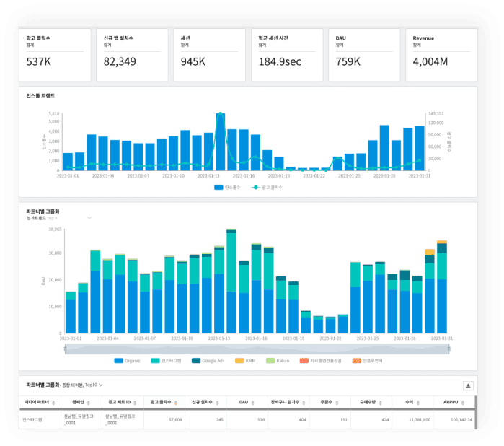The height and width of the screenshot is (446, 504).
Task: Toggle 광고 클릭수 line in legend
Action: tap(267, 188)
